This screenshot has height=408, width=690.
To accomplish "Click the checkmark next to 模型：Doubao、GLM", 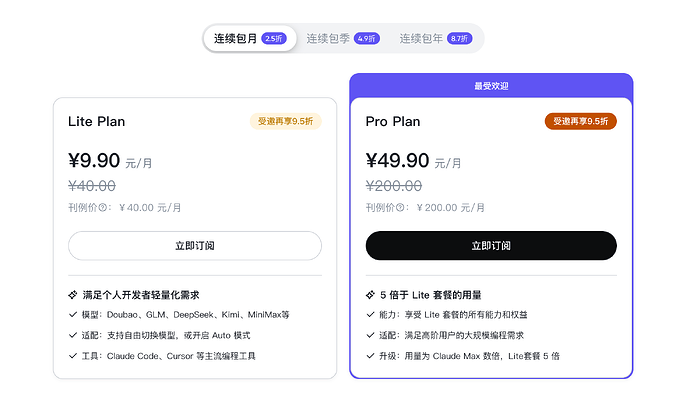I will 73,315.
